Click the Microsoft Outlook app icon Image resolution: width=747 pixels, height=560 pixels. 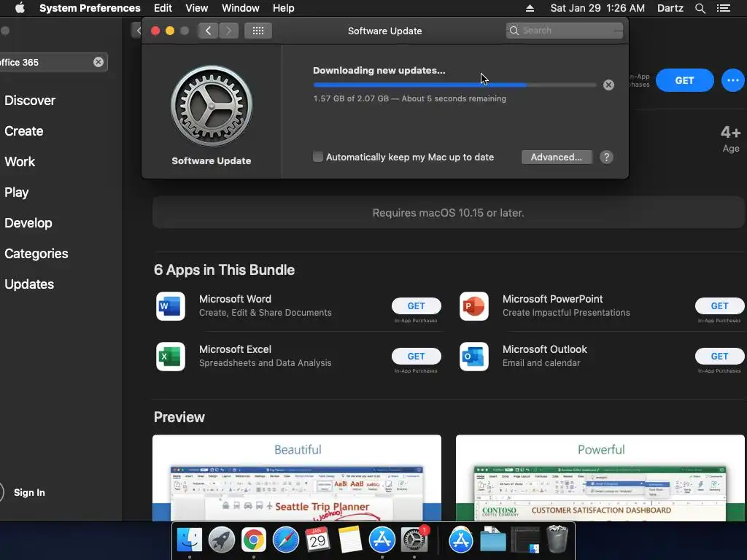click(x=474, y=356)
